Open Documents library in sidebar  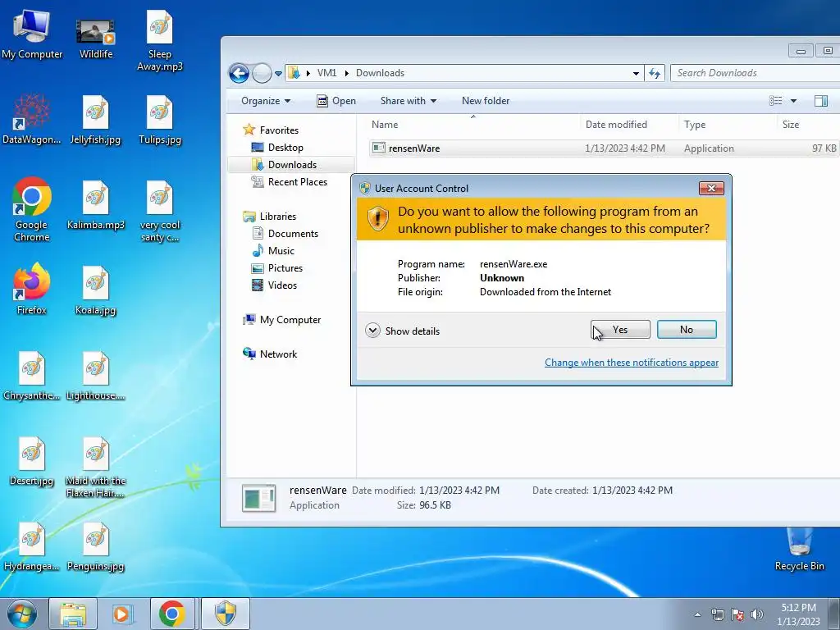point(285,234)
